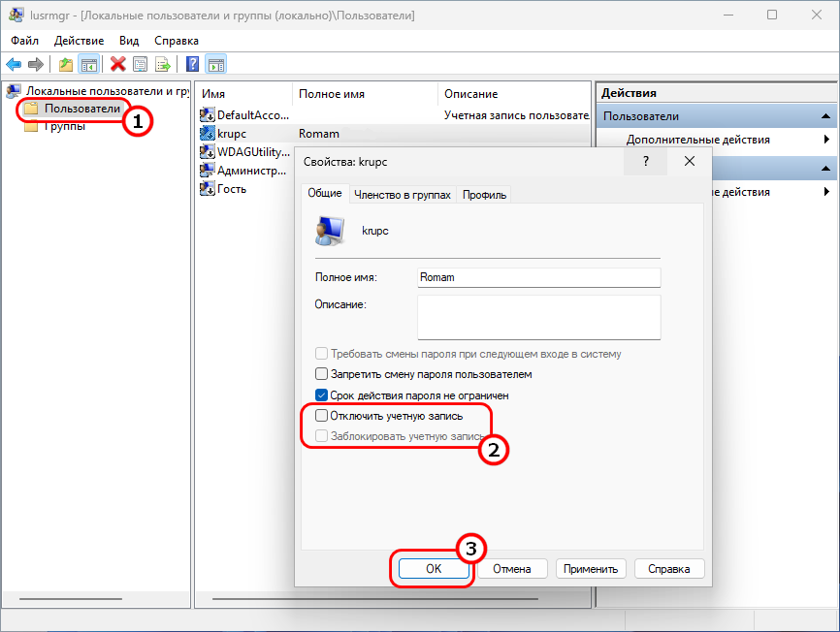Select 'Локальные пользователи и группы' root node

(108, 91)
